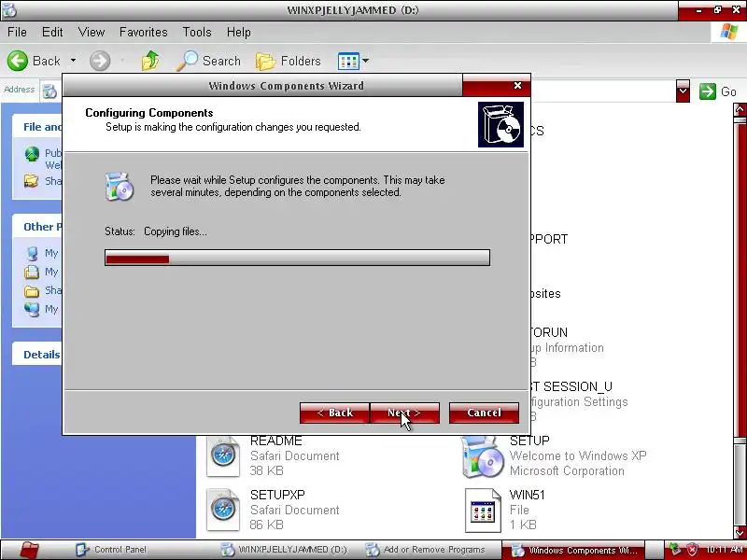Click the Explorer scrollbar down arrow
This screenshot has height=560, width=747.
pyautogui.click(x=740, y=532)
